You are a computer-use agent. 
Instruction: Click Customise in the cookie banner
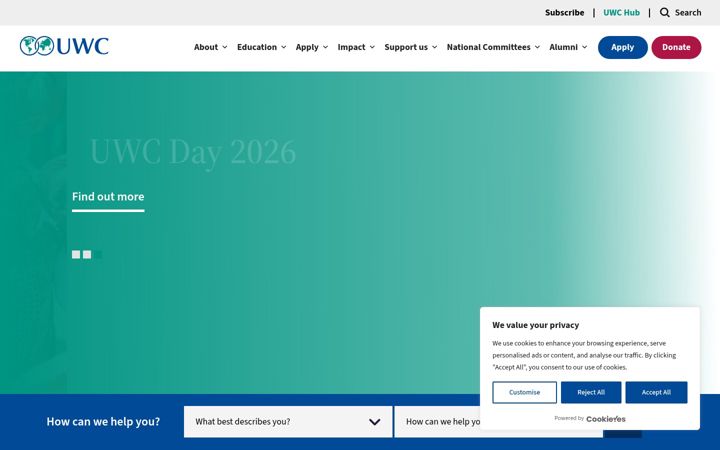click(x=524, y=393)
